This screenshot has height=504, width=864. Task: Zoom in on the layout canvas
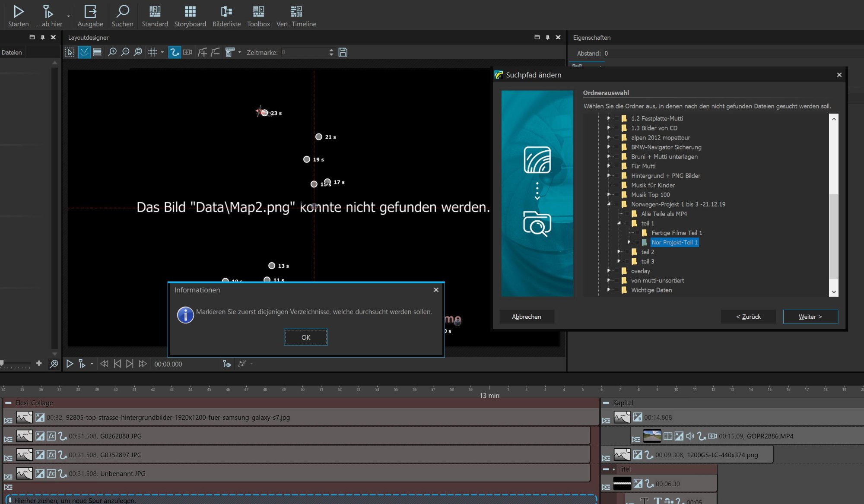click(x=112, y=52)
